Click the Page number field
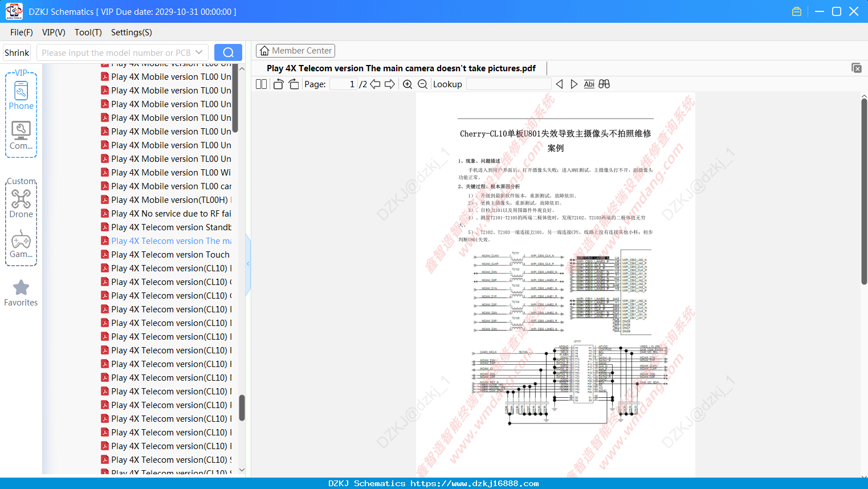Viewport: 868px width, 489px height. 344,84
